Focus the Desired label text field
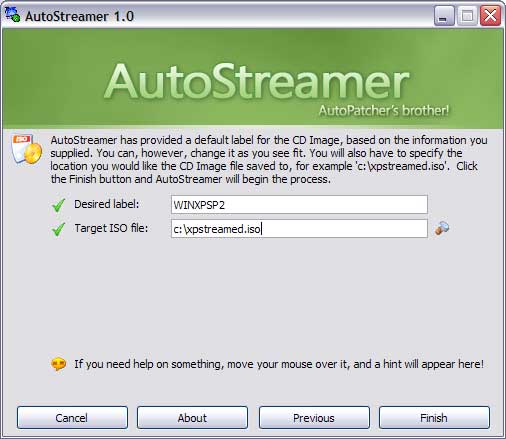Viewport: 506px width, 439px height. click(299, 205)
